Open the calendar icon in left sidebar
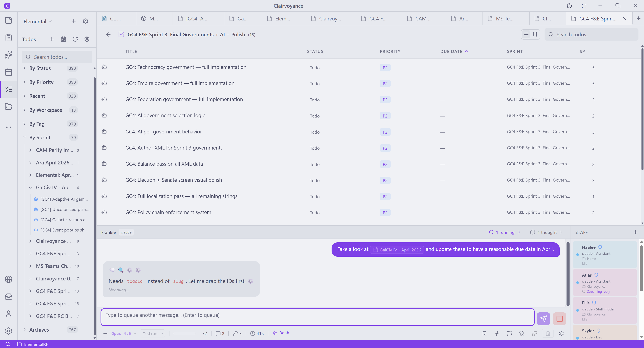644x348 pixels. (9, 72)
